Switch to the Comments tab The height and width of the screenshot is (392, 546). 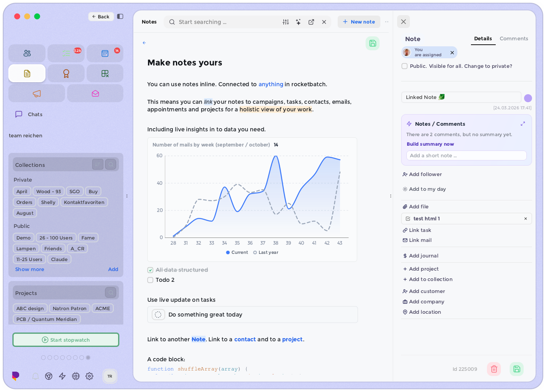[514, 39]
